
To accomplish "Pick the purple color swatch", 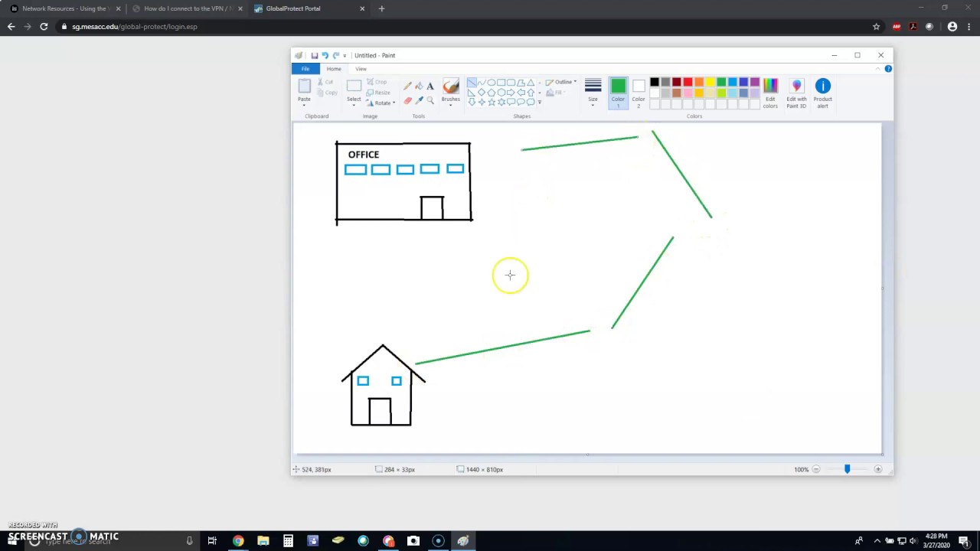I will coord(754,83).
